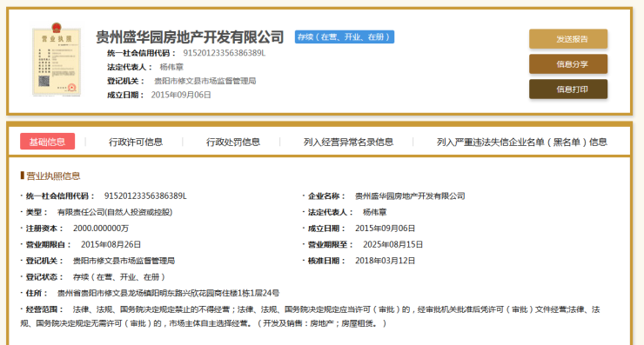This screenshot has height=345, width=644.
Task: Click registered capital 2000.000000万
Action: click(x=101, y=228)
